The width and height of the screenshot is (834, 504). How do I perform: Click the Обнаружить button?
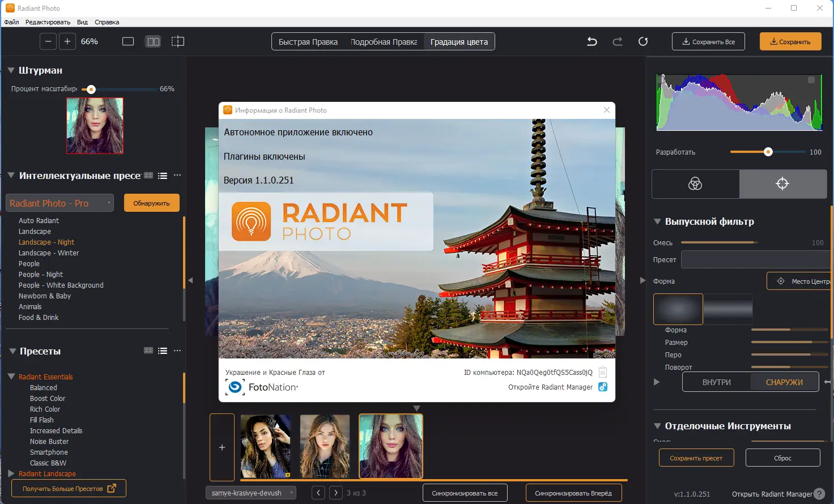coord(151,203)
